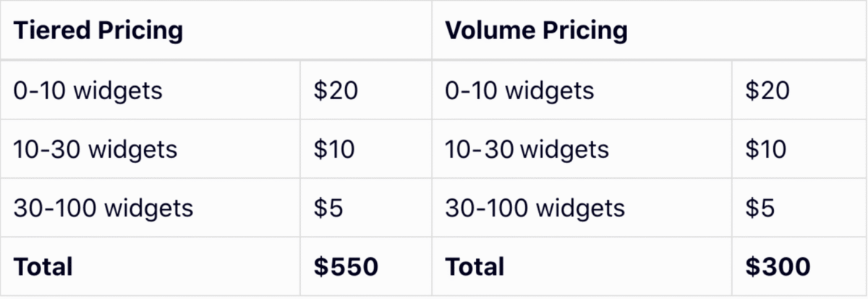
Task: Click the Volume Pricing header cell
Action: (x=535, y=31)
